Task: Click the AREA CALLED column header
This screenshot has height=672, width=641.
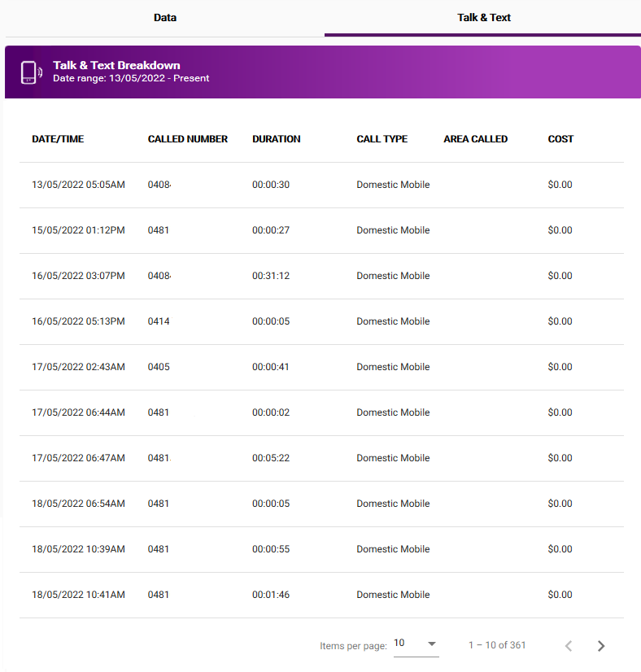Action: tap(475, 139)
